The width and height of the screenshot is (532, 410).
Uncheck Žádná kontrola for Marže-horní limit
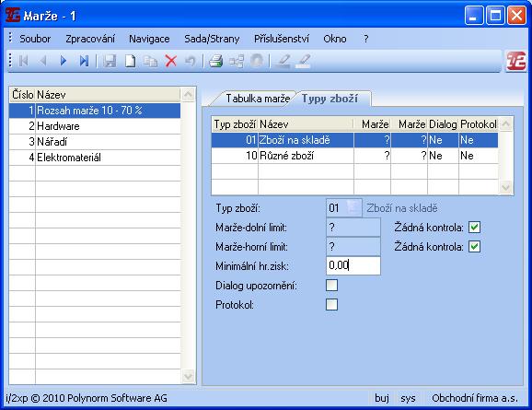coord(474,247)
